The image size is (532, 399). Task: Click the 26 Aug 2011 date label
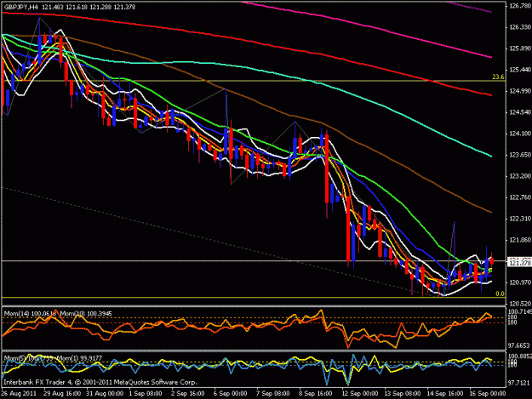pyautogui.click(x=19, y=393)
